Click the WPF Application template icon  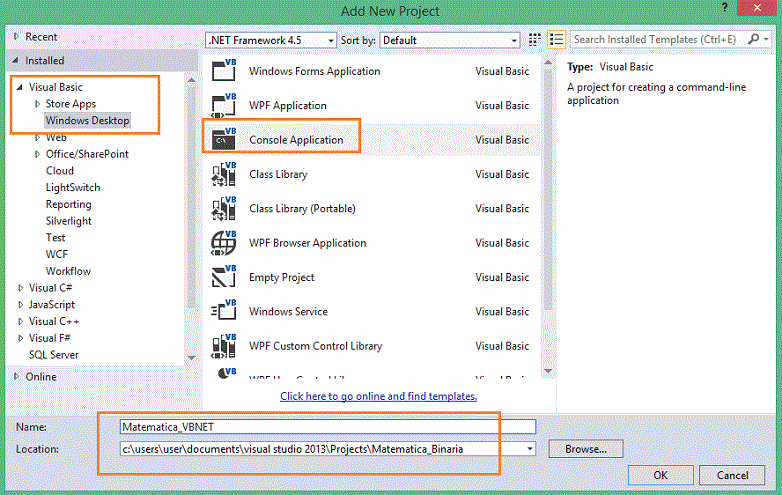point(224,105)
